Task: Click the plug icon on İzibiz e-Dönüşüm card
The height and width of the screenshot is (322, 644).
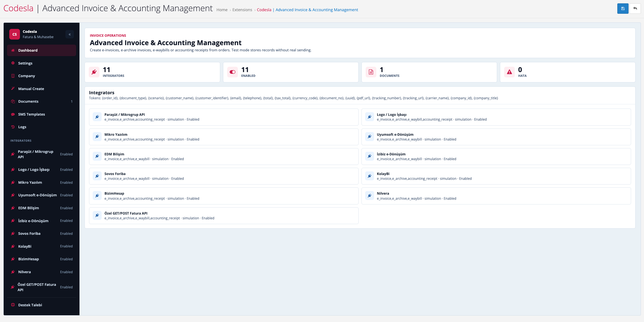Action: (x=370, y=156)
